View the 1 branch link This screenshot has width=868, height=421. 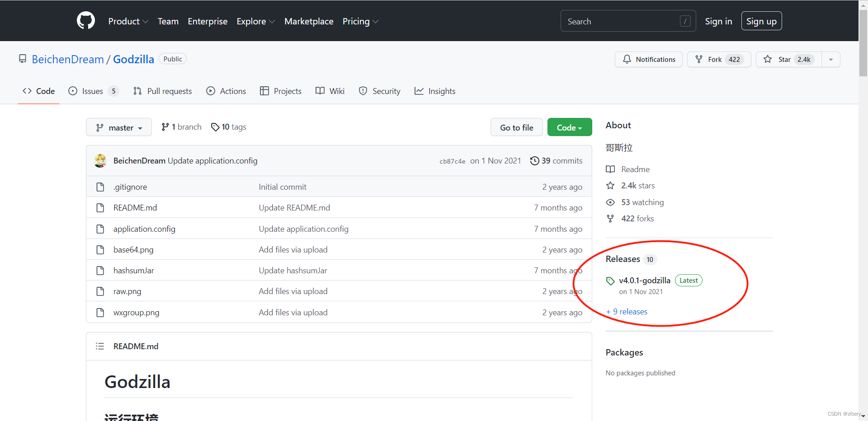(x=182, y=127)
